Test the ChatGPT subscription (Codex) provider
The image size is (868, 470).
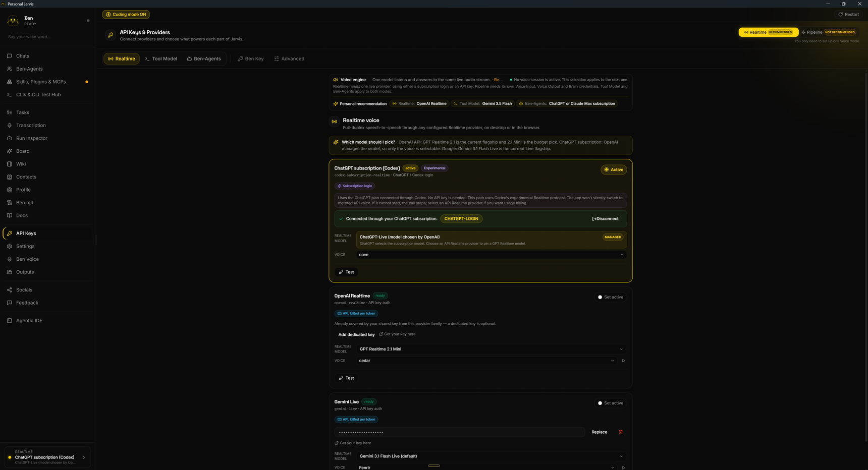(346, 272)
